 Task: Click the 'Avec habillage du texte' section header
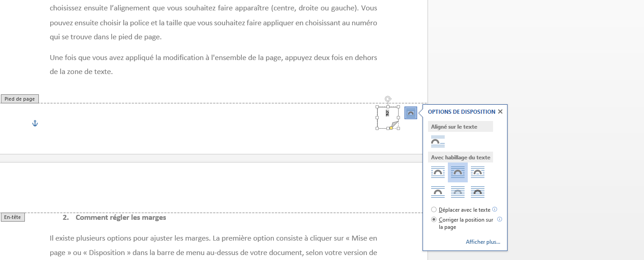pos(461,158)
